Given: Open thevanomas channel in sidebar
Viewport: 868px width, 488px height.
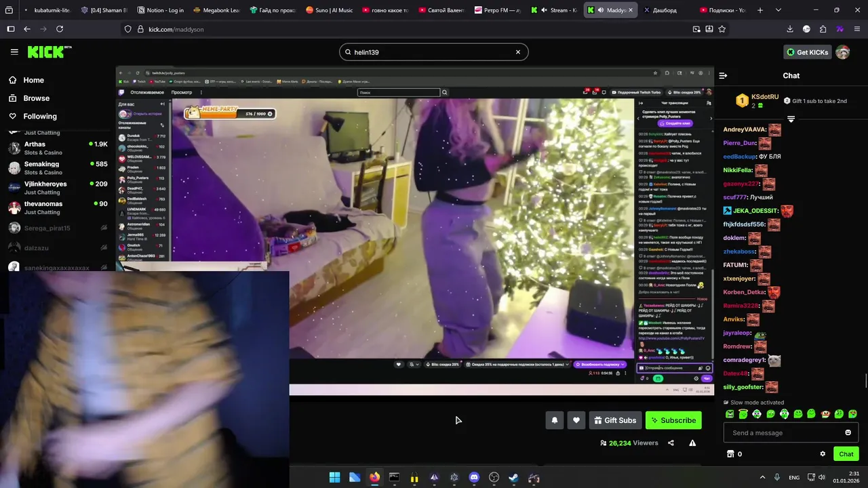Looking at the screenshot, I should (x=58, y=207).
